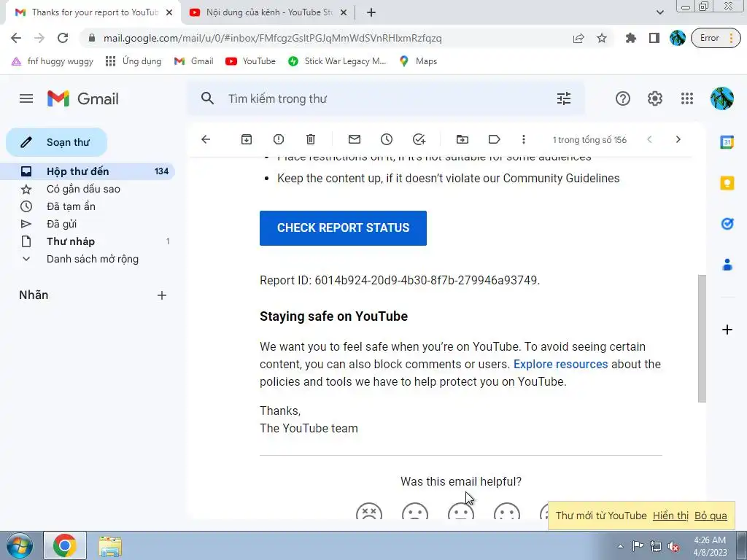
Task: Open the more options three-dot menu
Action: click(524, 139)
